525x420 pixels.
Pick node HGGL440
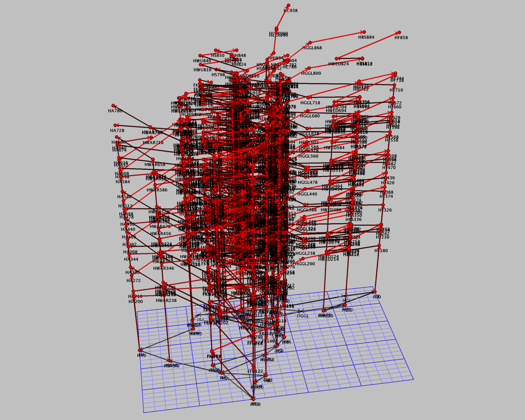(x=305, y=189)
